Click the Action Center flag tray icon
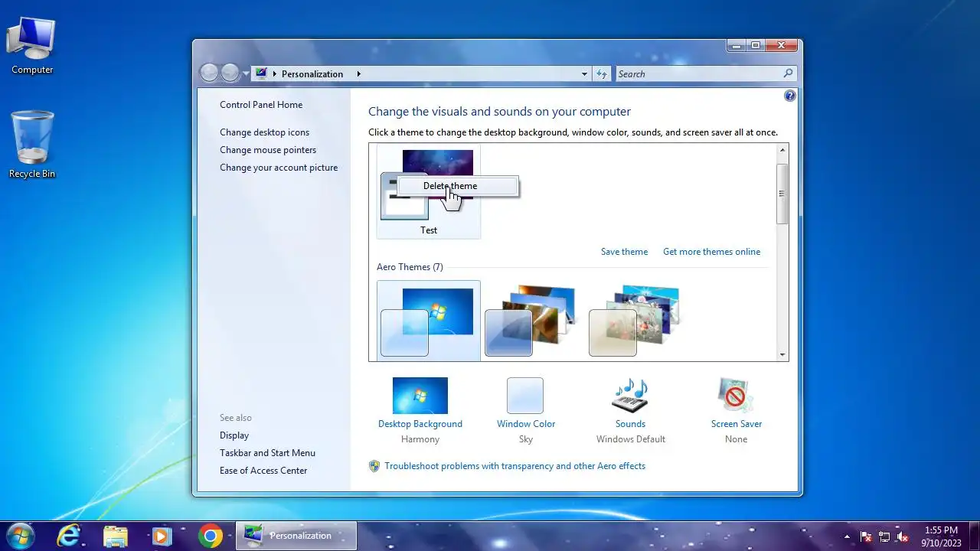This screenshot has width=980, height=551. 866,536
